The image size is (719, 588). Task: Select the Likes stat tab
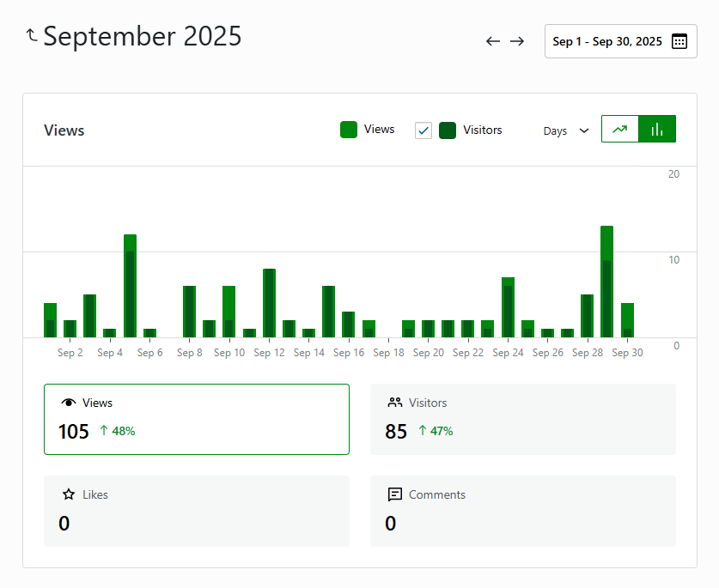(197, 511)
